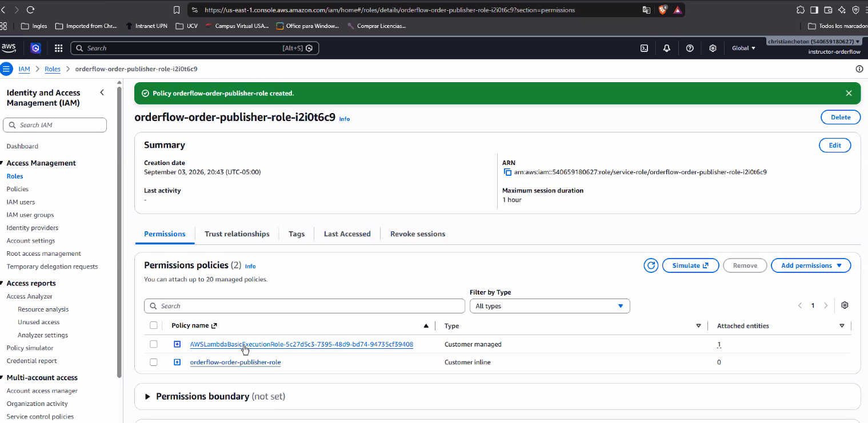This screenshot has width=868, height=423.
Task: Open the AWS services grid menu
Action: [58, 48]
